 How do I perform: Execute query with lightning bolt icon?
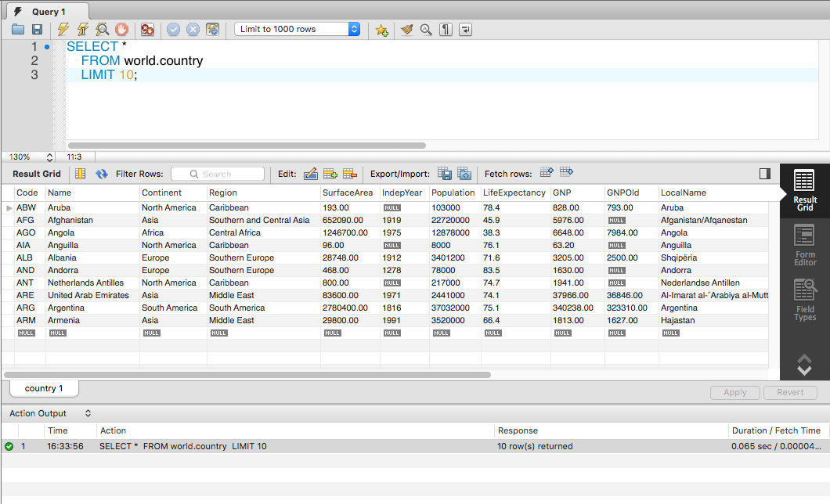tap(63, 30)
